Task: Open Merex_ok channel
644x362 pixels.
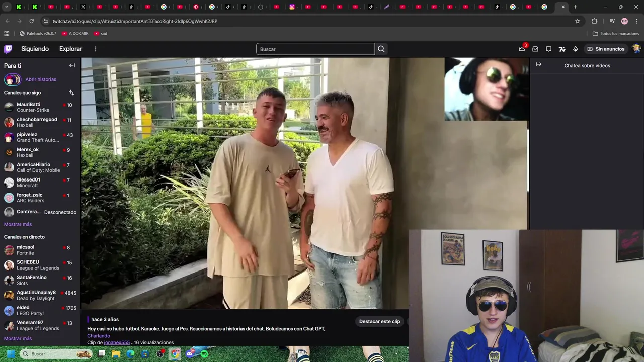Action: (40, 152)
